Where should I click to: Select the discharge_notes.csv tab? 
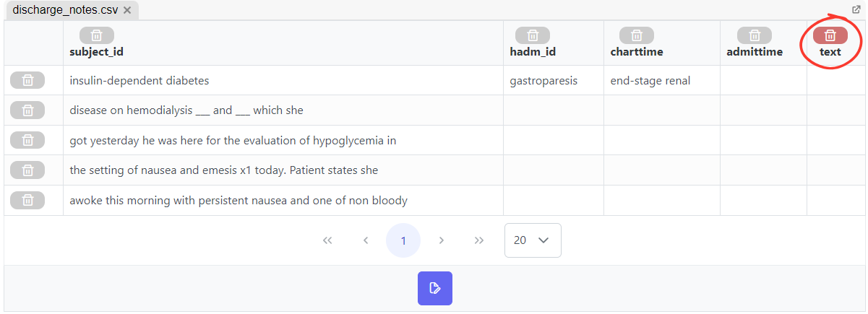point(65,10)
